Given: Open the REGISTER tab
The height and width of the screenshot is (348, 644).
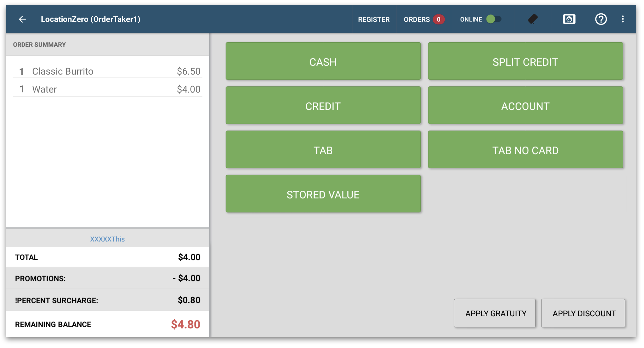Looking at the screenshot, I should coord(374,19).
